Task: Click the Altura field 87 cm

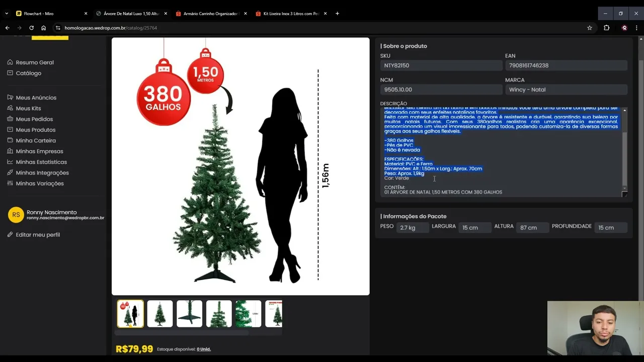Action: tap(532, 228)
